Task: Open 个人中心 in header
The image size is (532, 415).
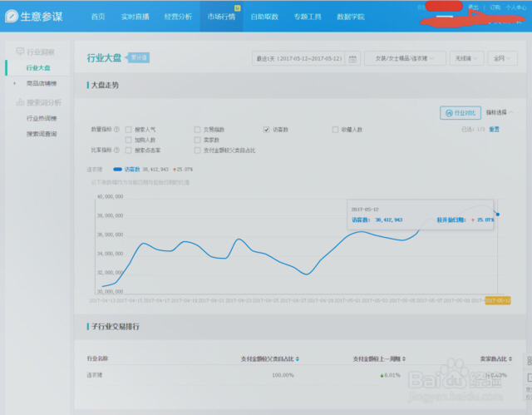Action: tap(516, 7)
